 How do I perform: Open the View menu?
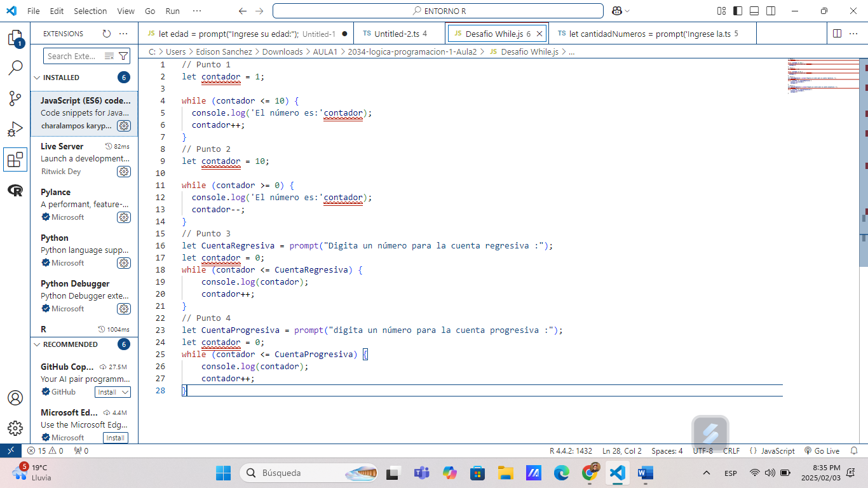pyautogui.click(x=126, y=11)
